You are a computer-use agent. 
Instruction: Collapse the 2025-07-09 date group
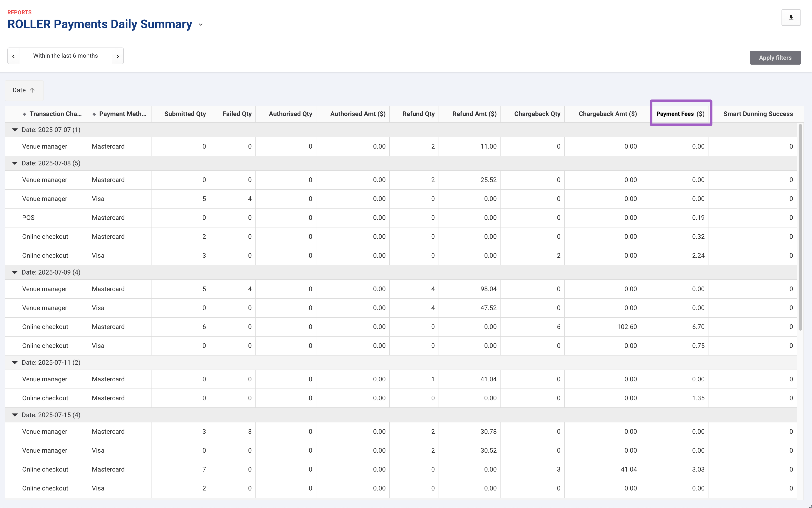click(15, 272)
